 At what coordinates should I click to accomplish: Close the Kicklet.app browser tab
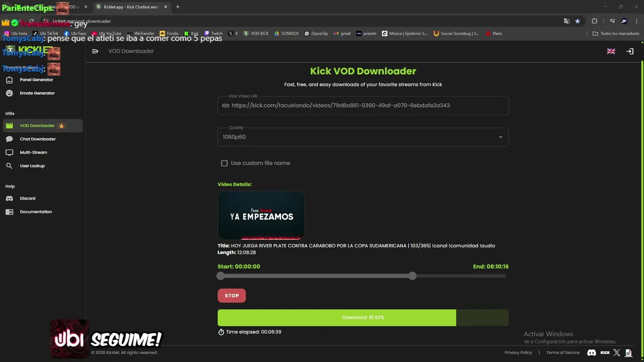tap(166, 7)
